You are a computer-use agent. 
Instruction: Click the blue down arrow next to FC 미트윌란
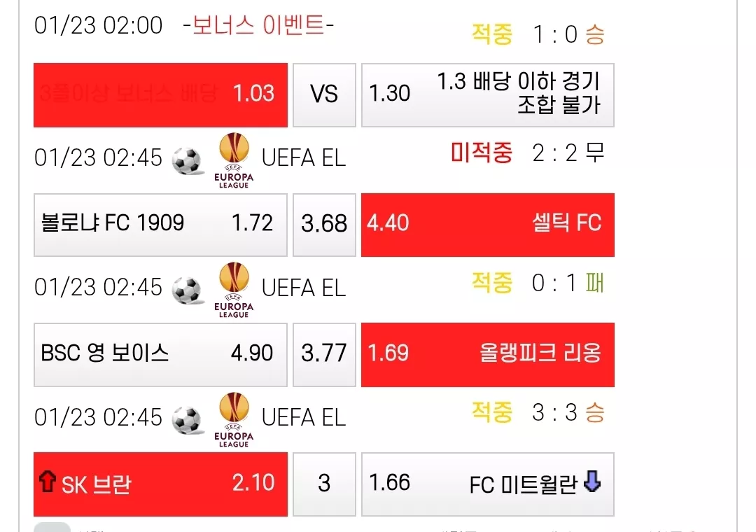[592, 481]
